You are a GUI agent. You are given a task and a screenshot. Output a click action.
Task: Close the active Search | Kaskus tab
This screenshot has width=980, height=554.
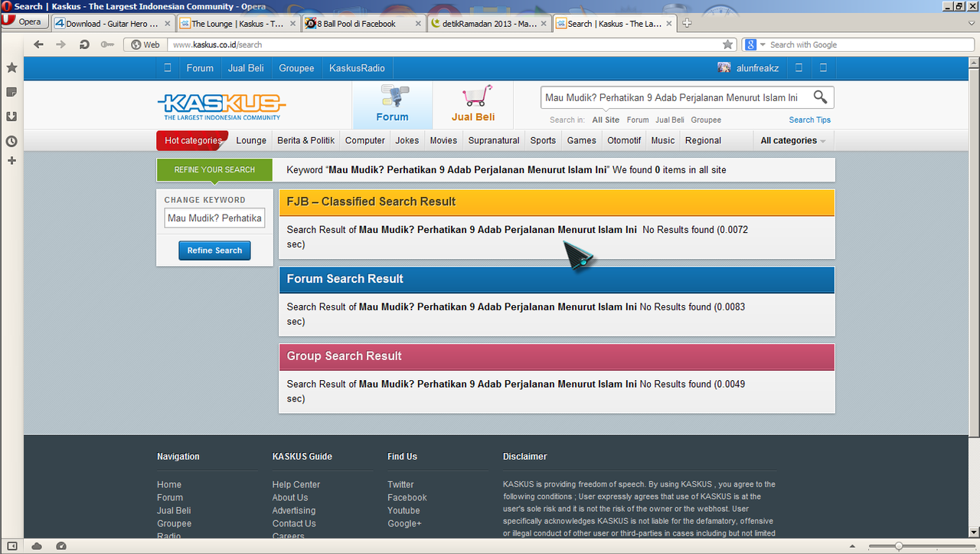670,24
